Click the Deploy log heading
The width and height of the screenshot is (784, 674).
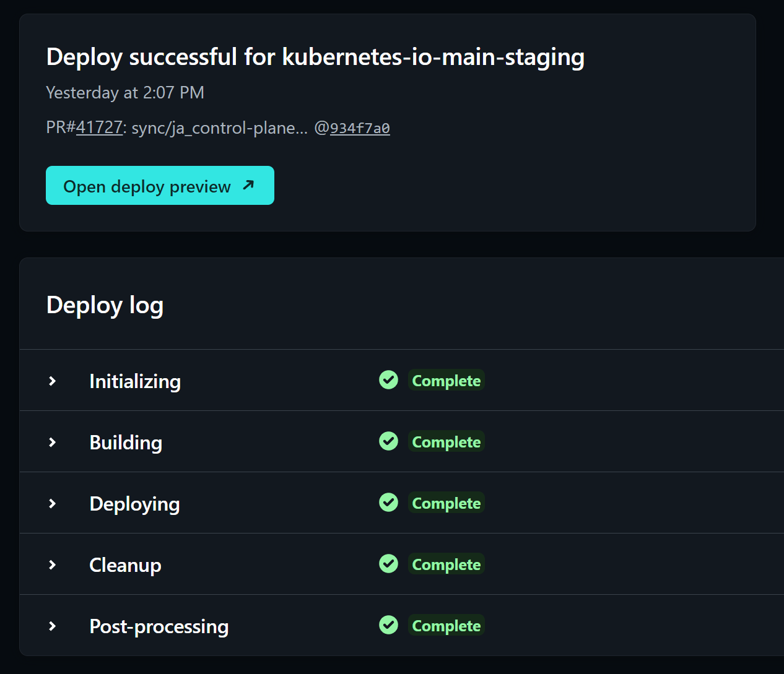click(x=105, y=305)
